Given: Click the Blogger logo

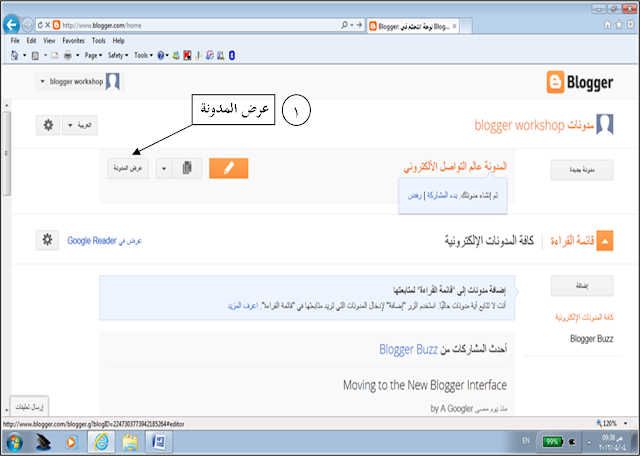Looking at the screenshot, I should tap(580, 82).
